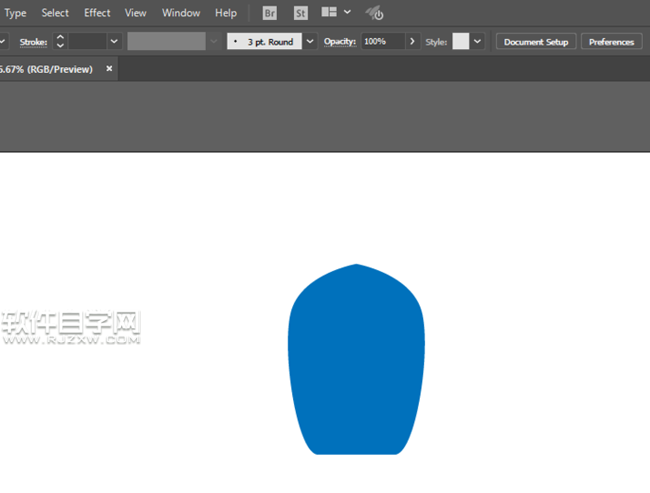
Task: Adjust stroke weight with stepper arrows
Action: 60,42
